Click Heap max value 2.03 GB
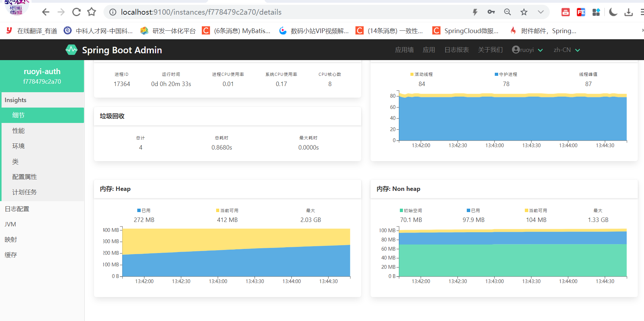644x321 pixels. [x=311, y=220]
